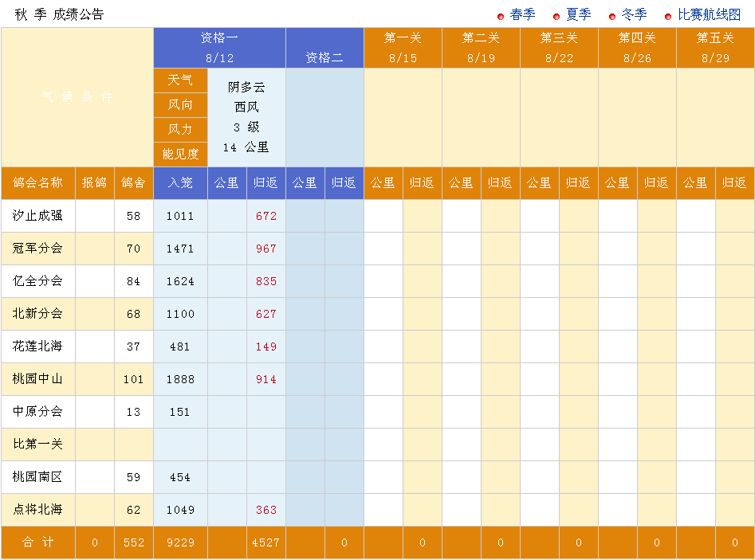Viewport: 755px width, 560px height.
Task: Click the 14 公里 visibility value
Action: pos(246,147)
